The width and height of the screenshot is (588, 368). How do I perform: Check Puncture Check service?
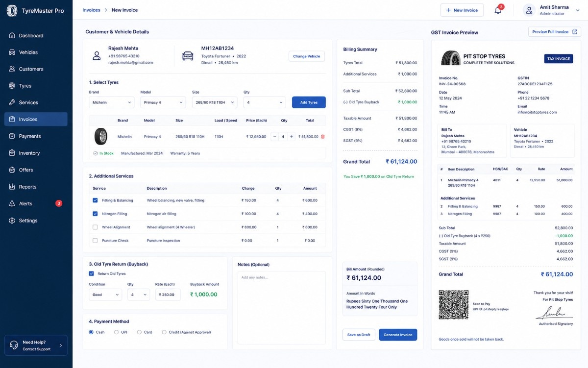[x=95, y=241]
